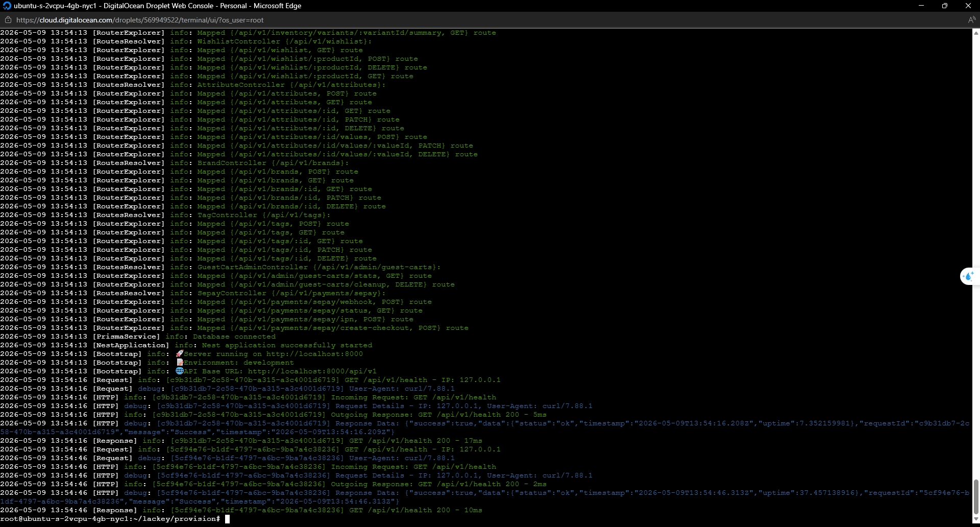Click the terminal cursor after the root prompt

(228, 519)
